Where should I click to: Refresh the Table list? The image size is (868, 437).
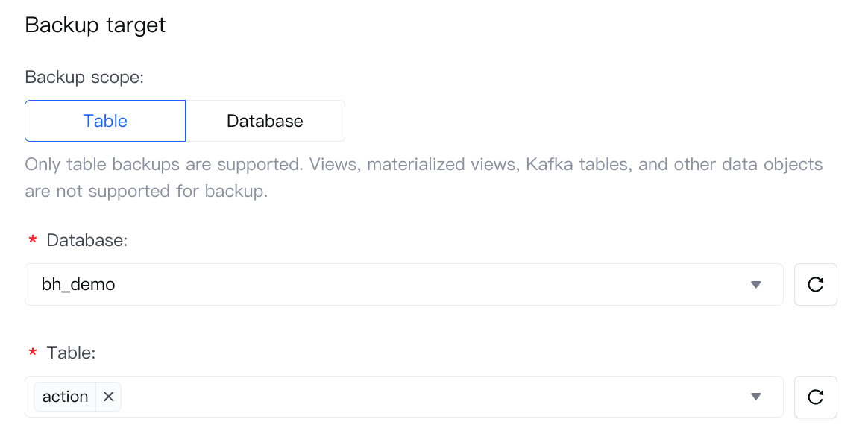[815, 397]
